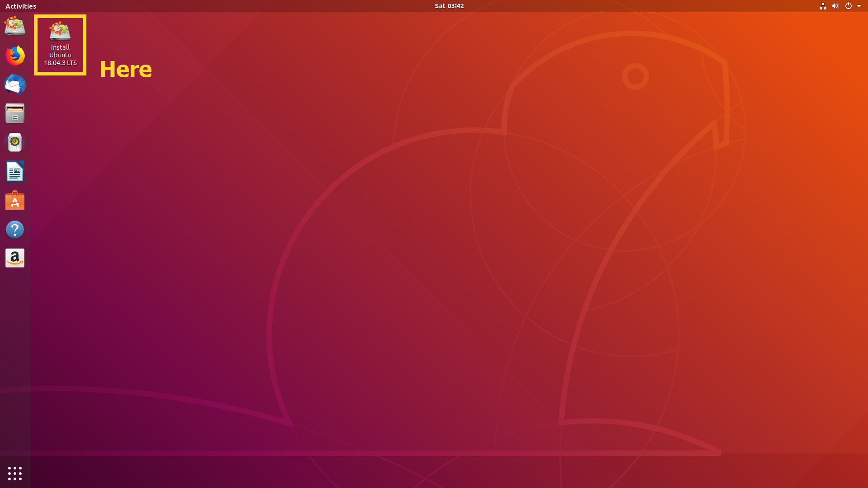
Task: Open Firefox from the dock
Action: (x=15, y=56)
